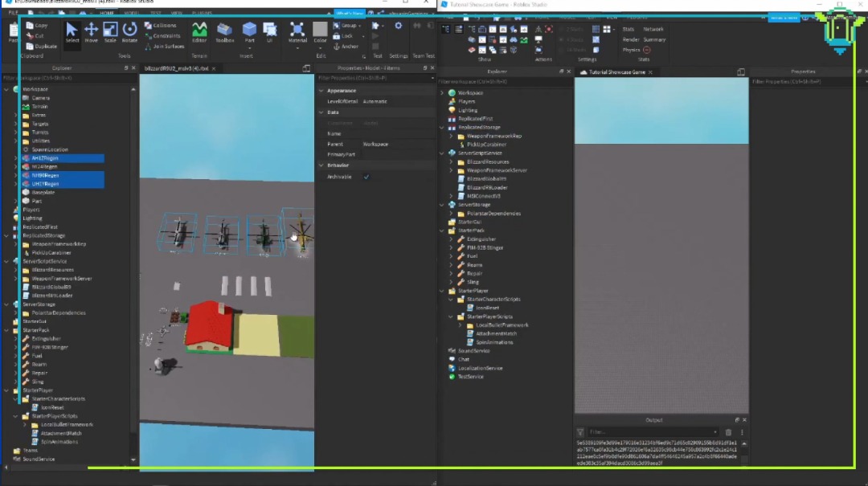
Task: Choose the Rotate tool
Action: pyautogui.click(x=129, y=33)
